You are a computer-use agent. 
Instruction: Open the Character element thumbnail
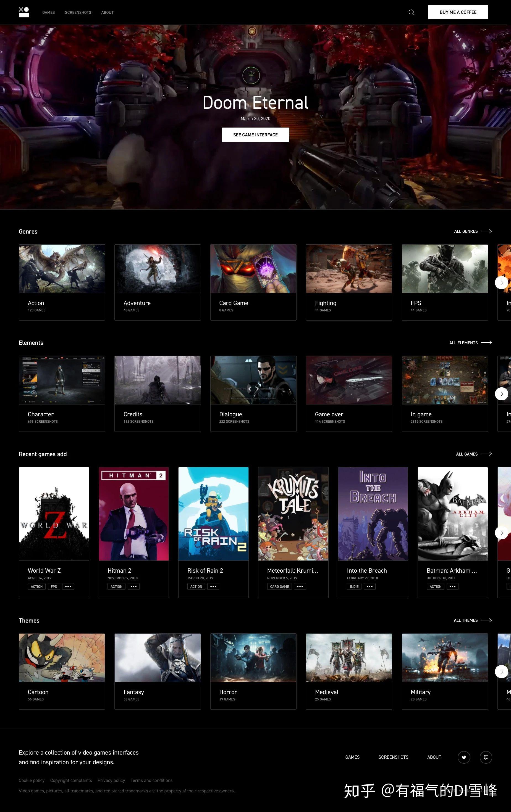[62, 380]
